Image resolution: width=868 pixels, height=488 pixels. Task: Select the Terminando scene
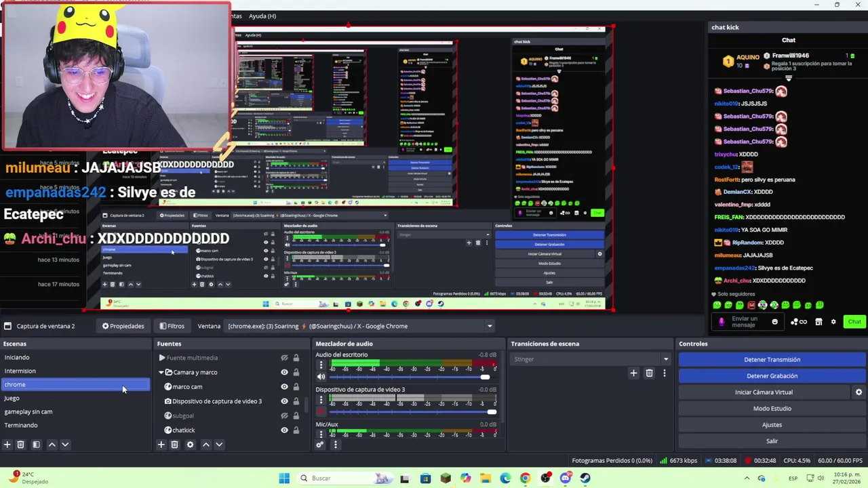75,425
